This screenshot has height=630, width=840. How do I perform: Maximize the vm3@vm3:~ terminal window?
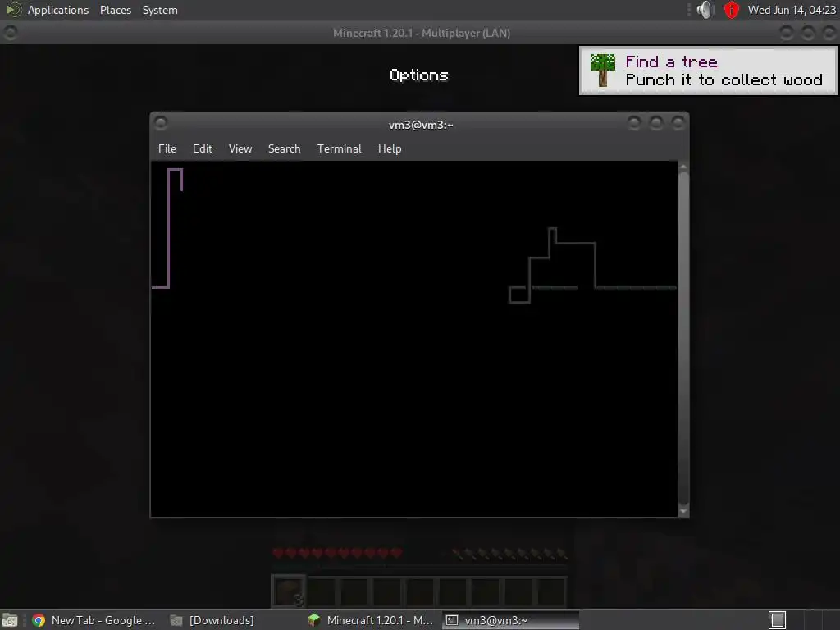tap(655, 123)
